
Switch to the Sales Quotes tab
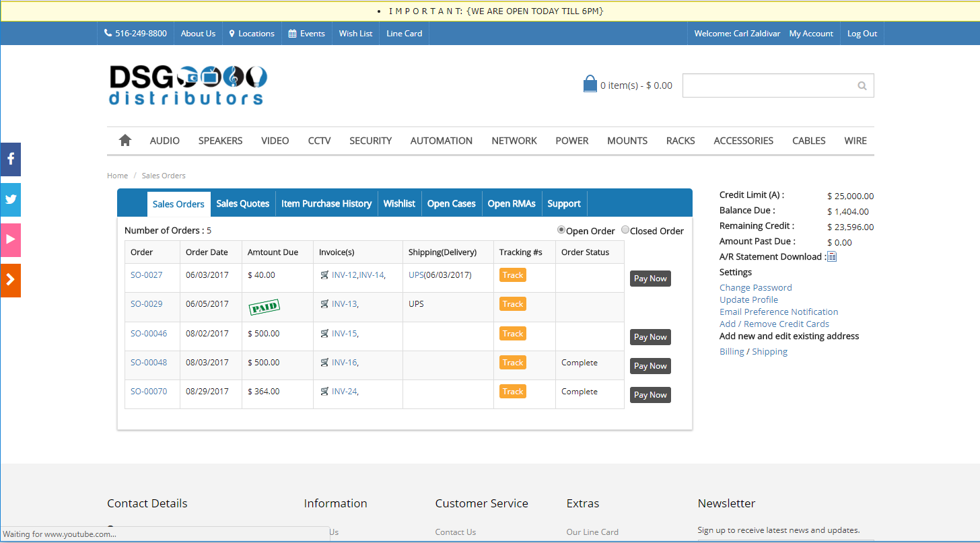242,204
